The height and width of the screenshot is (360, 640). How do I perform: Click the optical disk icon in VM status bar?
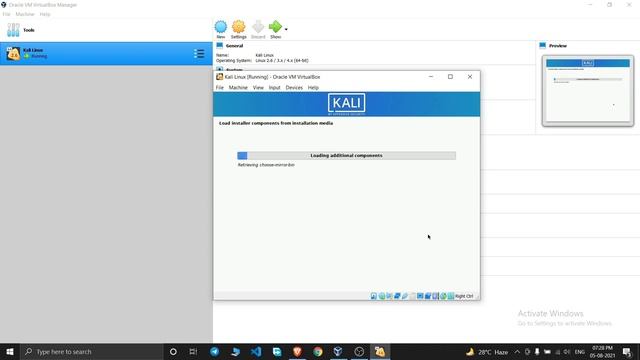click(382, 296)
